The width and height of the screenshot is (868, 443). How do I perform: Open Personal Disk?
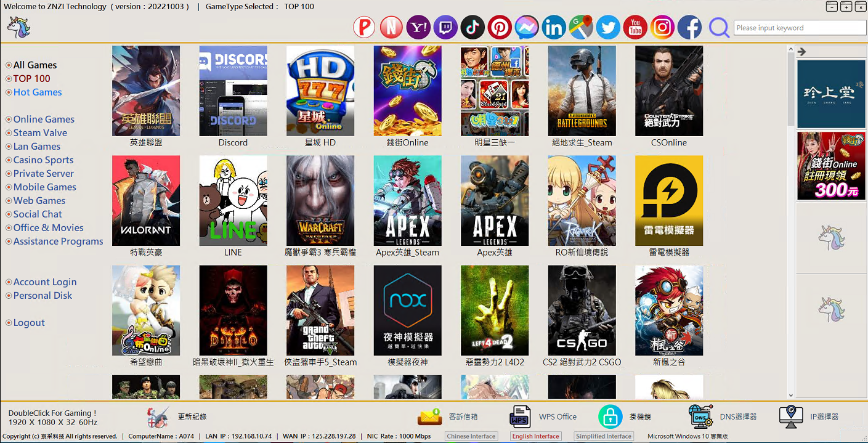click(x=43, y=295)
